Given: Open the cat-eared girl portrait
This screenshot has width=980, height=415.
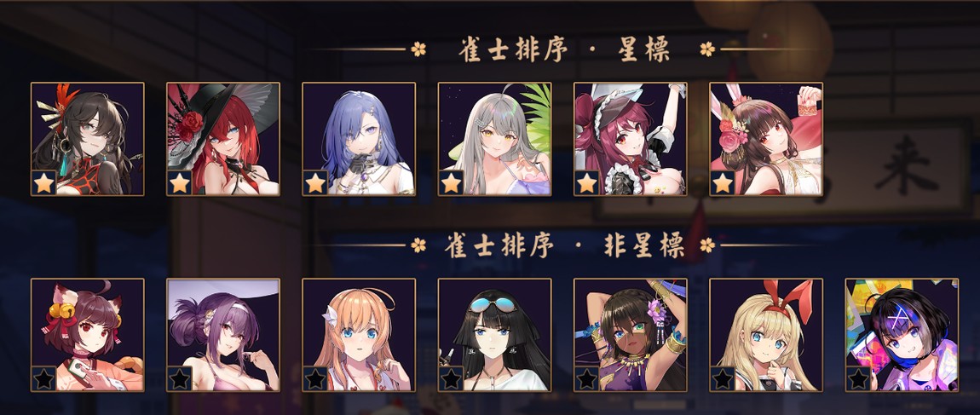Looking at the screenshot, I should (88, 335).
